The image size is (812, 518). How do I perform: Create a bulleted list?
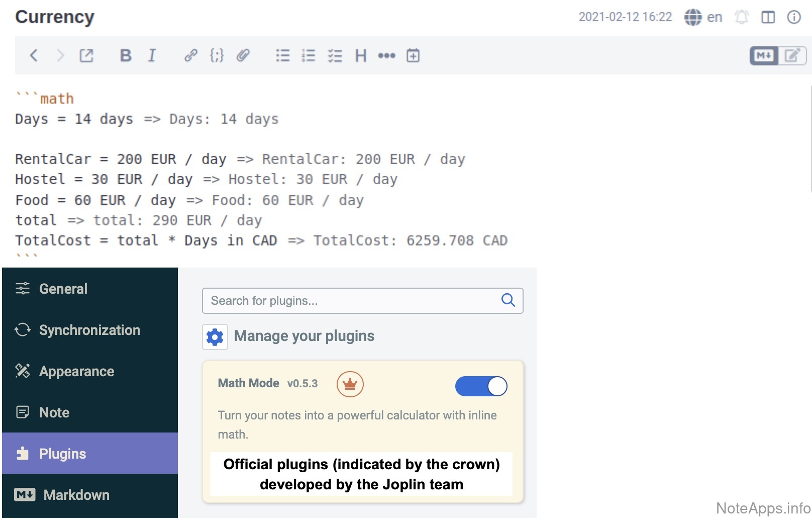click(283, 55)
